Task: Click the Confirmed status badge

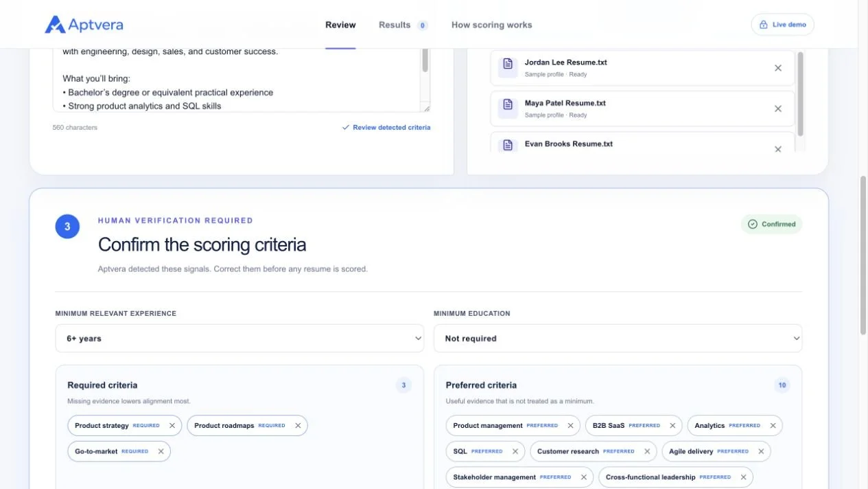Action: 771,224
